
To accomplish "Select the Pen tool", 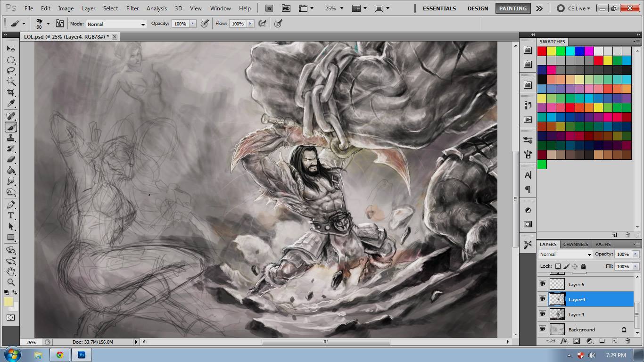I will (x=10, y=205).
